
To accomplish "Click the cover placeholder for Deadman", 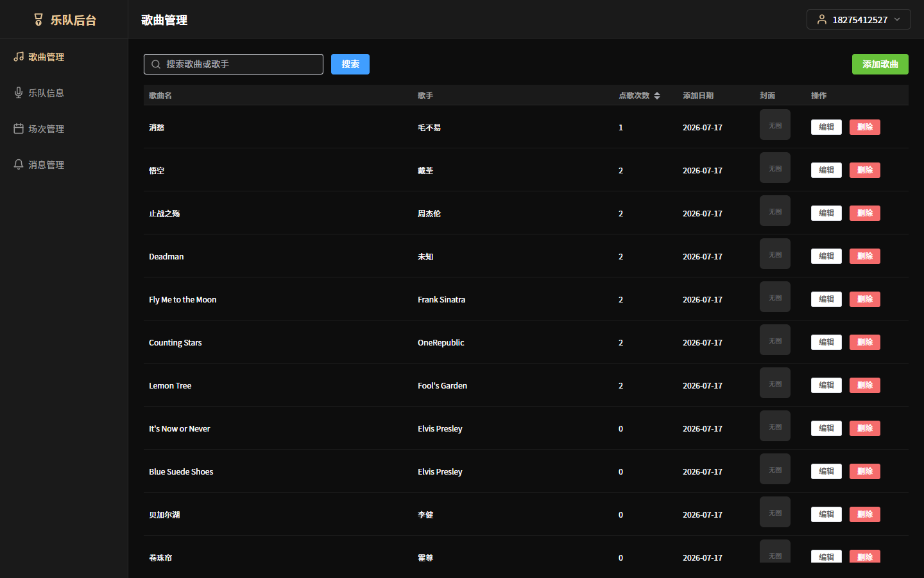I will (x=775, y=254).
